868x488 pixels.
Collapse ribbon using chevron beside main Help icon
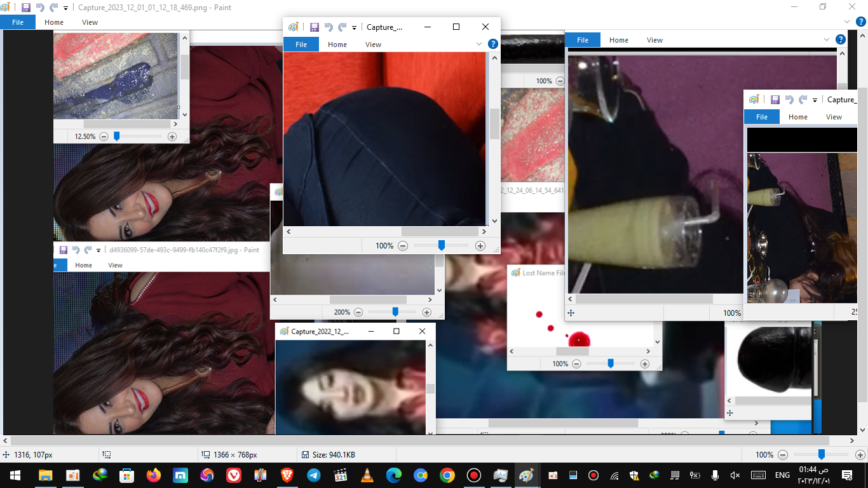tap(846, 22)
